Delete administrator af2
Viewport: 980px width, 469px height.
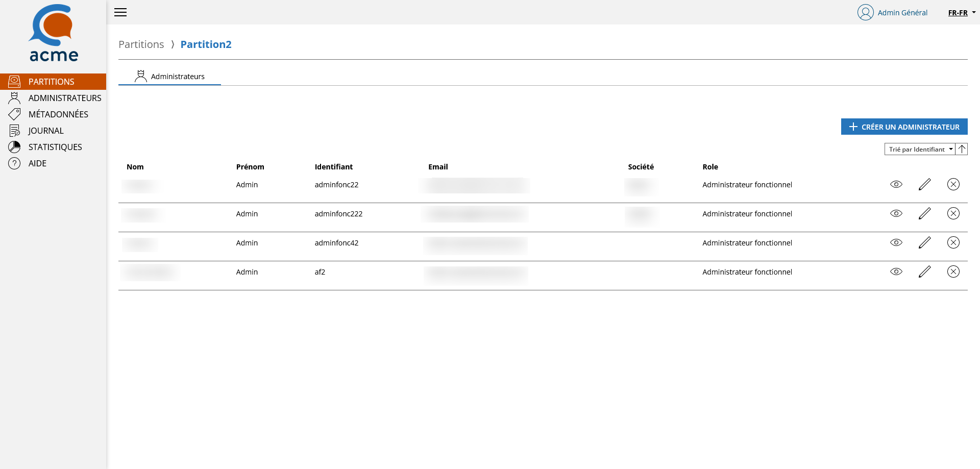tap(953, 271)
